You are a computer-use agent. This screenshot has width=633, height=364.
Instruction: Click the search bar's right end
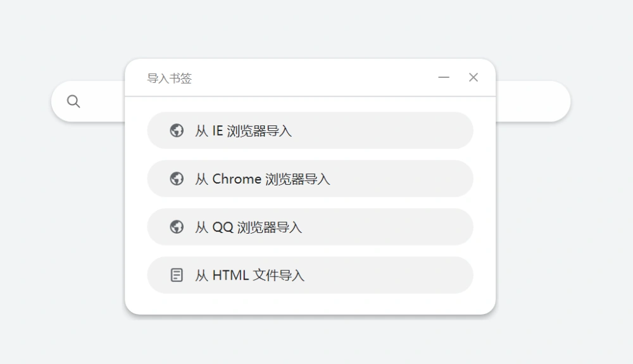click(x=533, y=101)
